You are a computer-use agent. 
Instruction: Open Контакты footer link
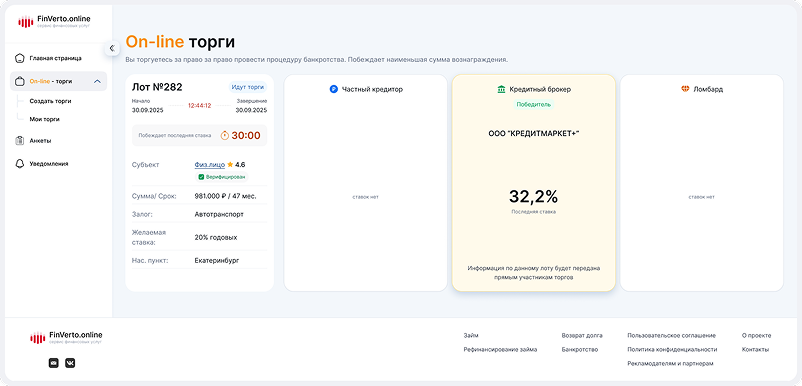(x=755, y=350)
